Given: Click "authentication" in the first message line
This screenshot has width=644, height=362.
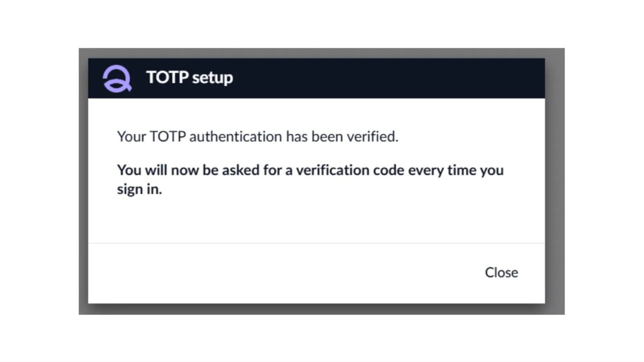Looking at the screenshot, I should pyautogui.click(x=235, y=137).
